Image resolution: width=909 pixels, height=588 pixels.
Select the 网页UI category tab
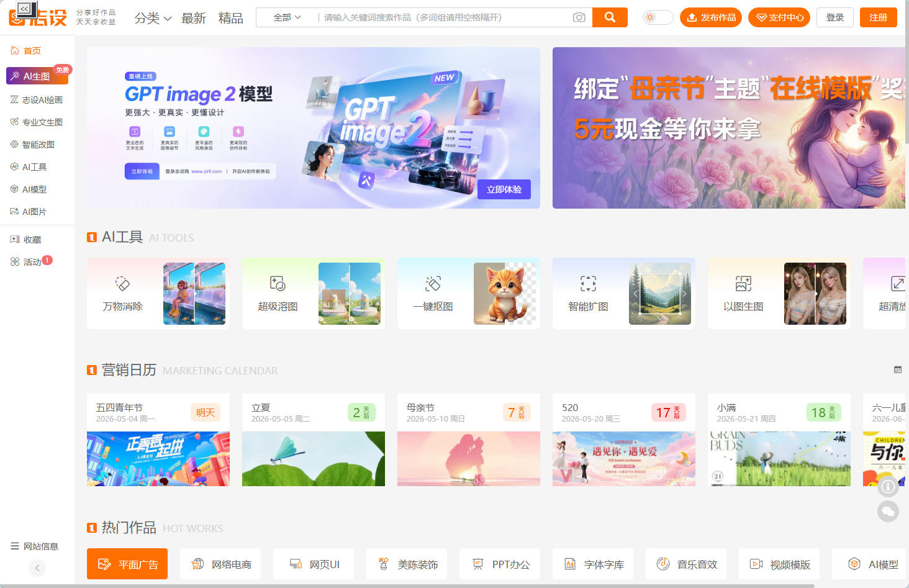[x=314, y=564]
